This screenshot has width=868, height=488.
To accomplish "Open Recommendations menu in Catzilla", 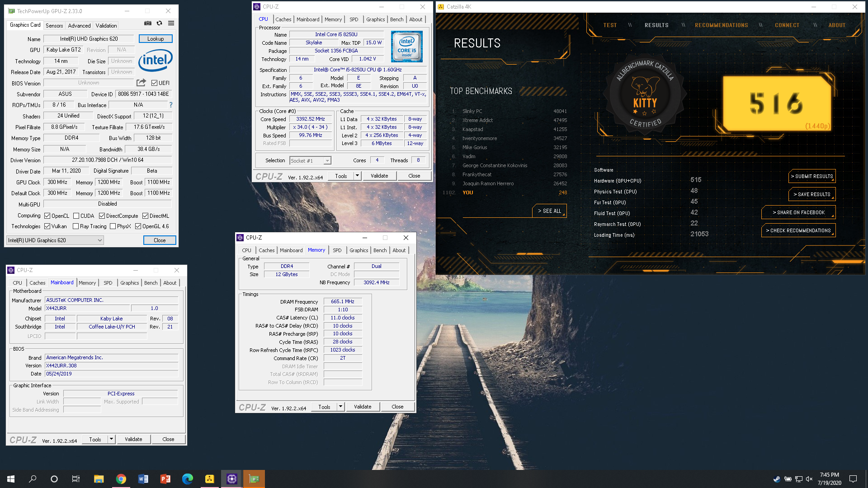I will [721, 25].
